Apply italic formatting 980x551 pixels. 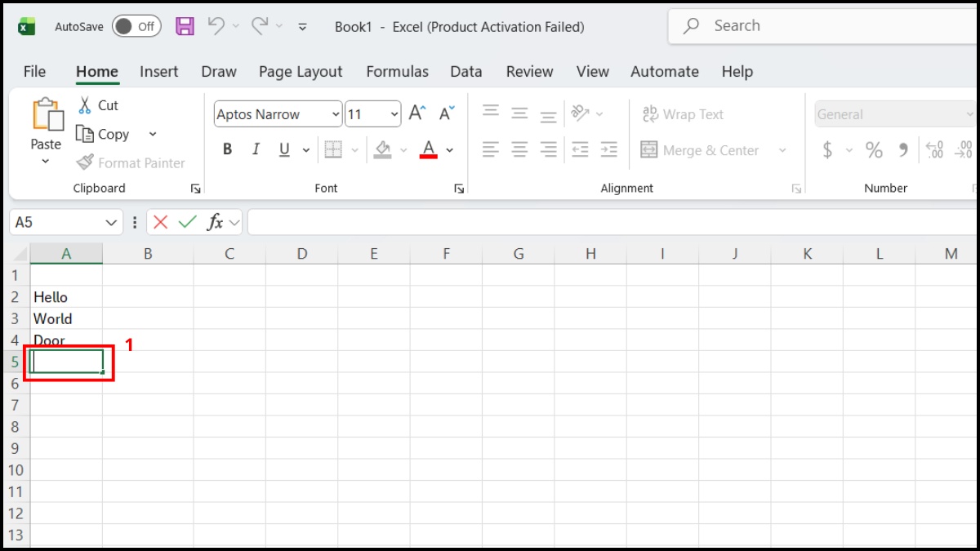pyautogui.click(x=255, y=149)
